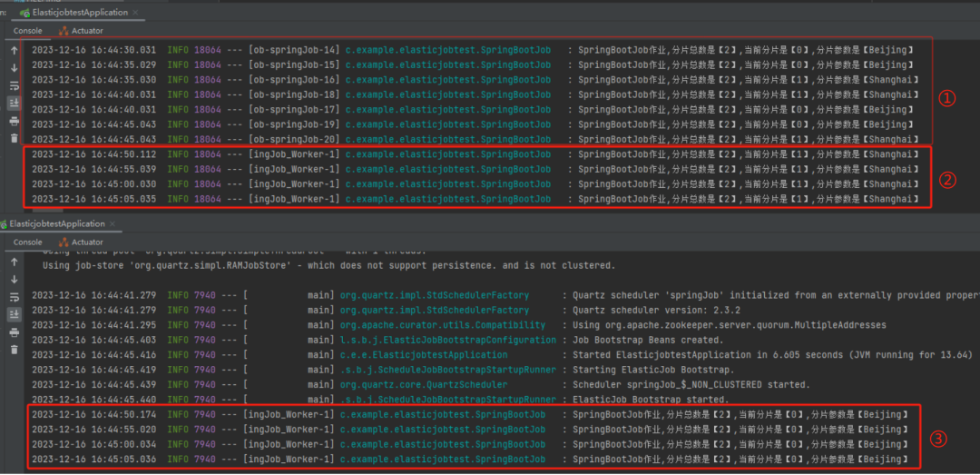Clear all output in the lower console
This screenshot has width=980, height=475.
14,349
